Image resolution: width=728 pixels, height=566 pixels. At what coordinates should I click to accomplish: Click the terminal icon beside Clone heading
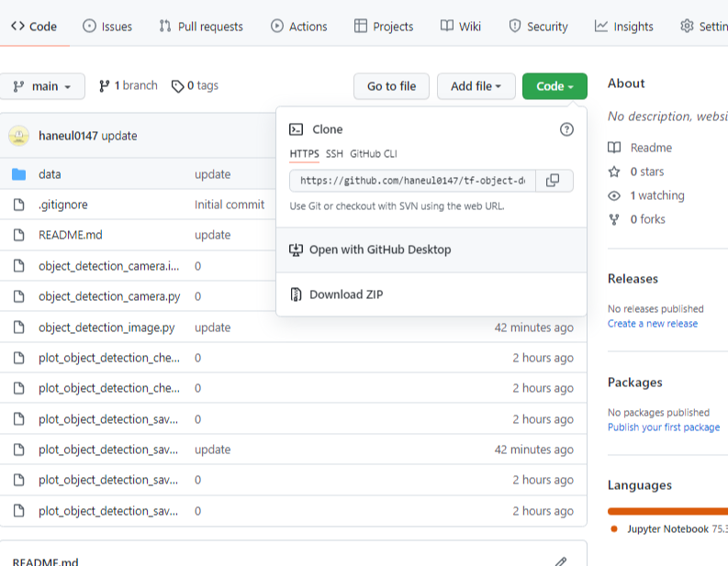pos(296,129)
